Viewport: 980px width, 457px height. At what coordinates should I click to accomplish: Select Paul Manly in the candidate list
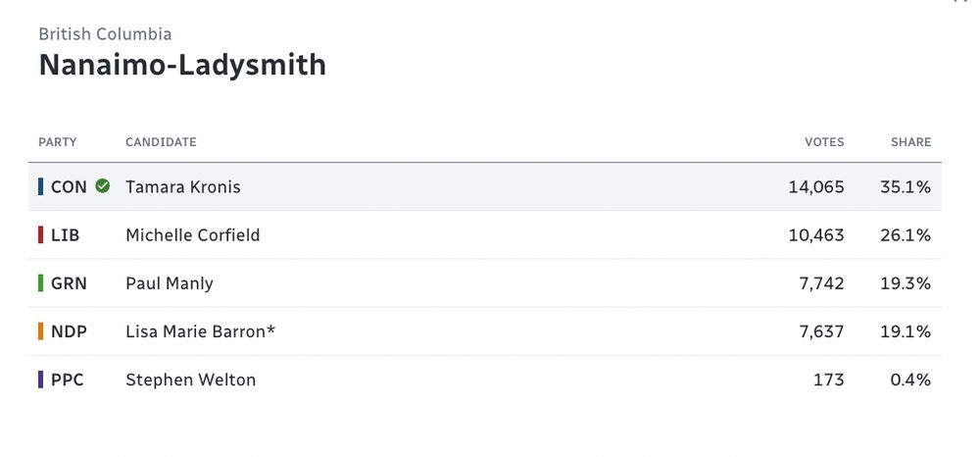point(170,283)
